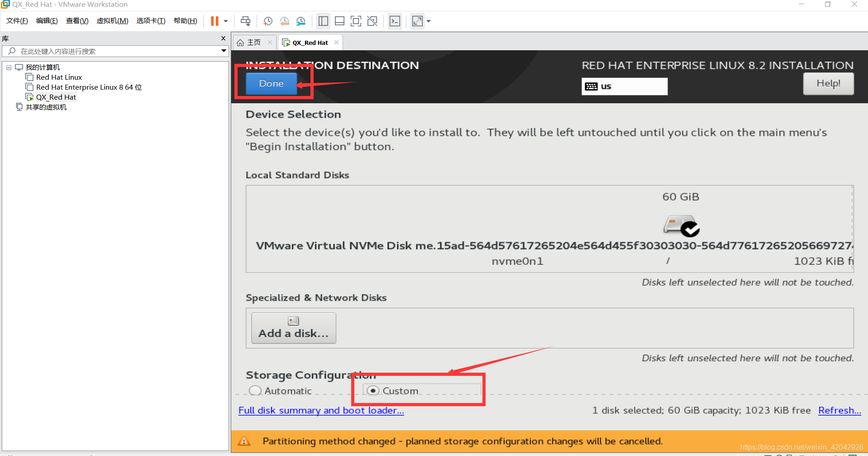Enter full screen mode
This screenshot has width=868, height=456.
tap(356, 21)
